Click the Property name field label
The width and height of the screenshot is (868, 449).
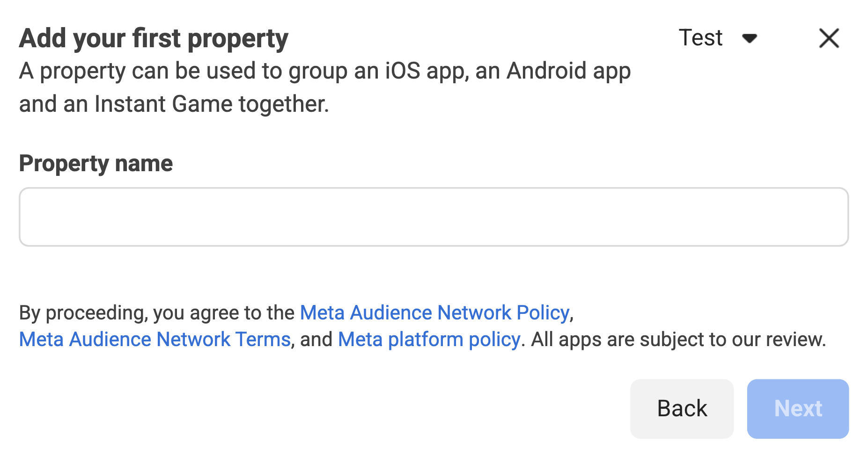(96, 163)
